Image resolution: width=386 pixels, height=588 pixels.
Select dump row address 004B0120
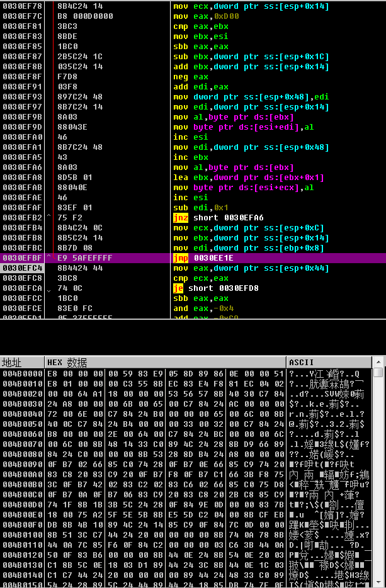click(22, 555)
